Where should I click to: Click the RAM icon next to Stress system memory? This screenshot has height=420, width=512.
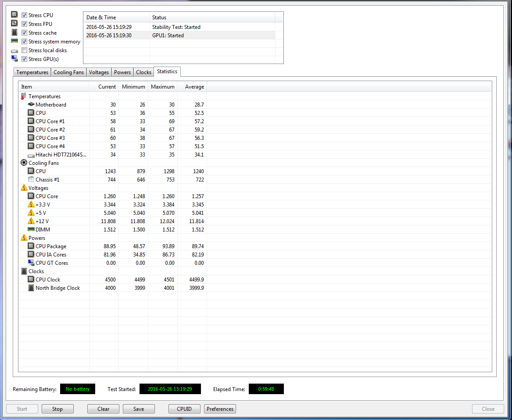(x=14, y=41)
